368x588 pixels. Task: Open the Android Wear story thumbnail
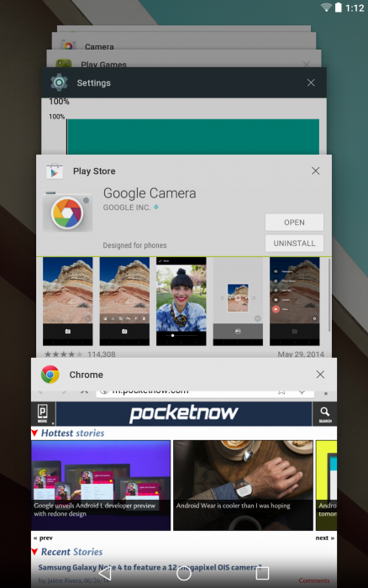click(x=243, y=486)
